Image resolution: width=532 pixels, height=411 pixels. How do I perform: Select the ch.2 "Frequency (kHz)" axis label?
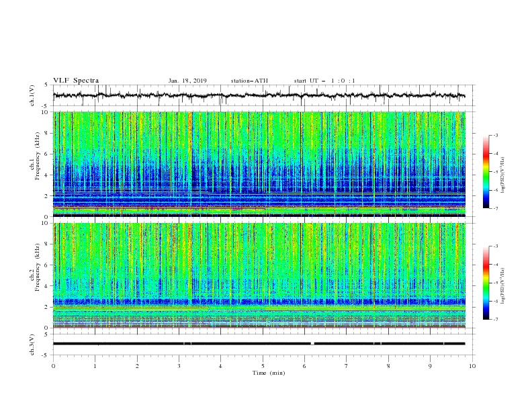(38, 267)
